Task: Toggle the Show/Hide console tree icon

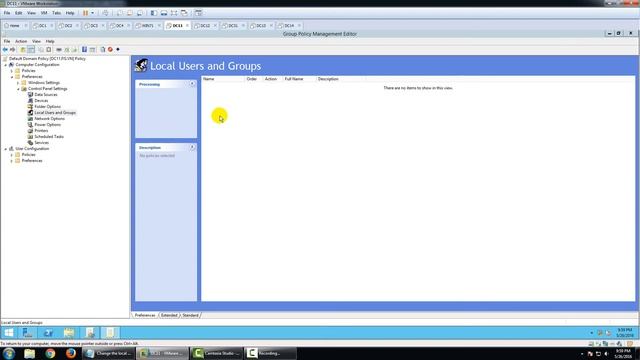Action: tap(31, 49)
